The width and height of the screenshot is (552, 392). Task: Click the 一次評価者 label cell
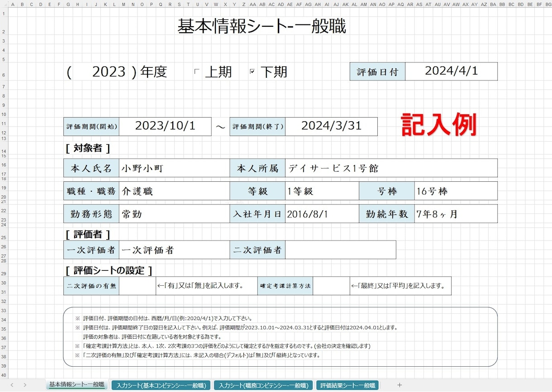click(x=91, y=250)
